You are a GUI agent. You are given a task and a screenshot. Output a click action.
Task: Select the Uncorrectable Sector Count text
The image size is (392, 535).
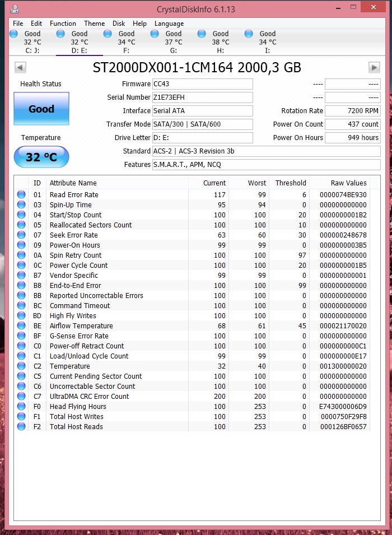(92, 386)
